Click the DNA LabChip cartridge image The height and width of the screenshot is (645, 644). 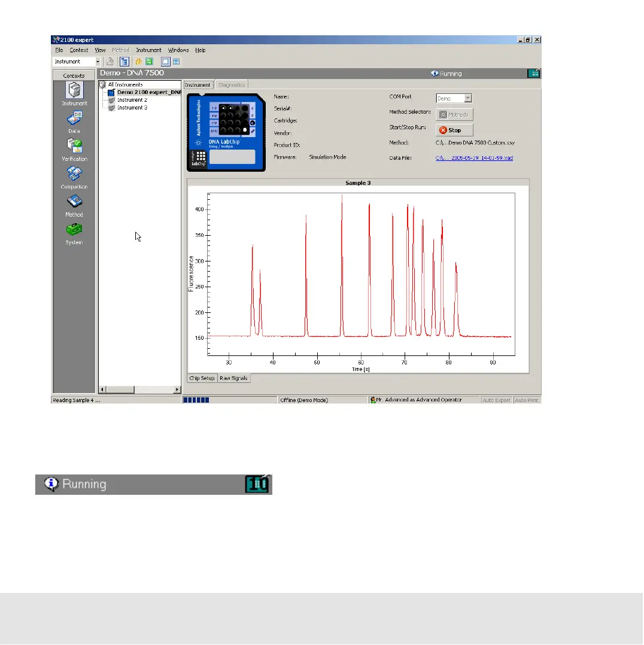click(226, 132)
